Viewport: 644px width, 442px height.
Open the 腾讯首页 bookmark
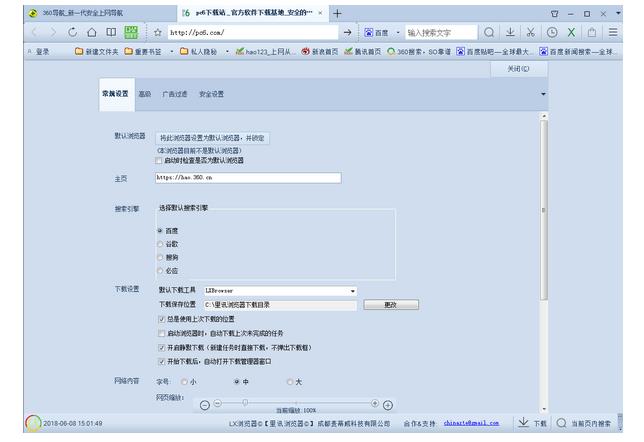pyautogui.click(x=363, y=52)
